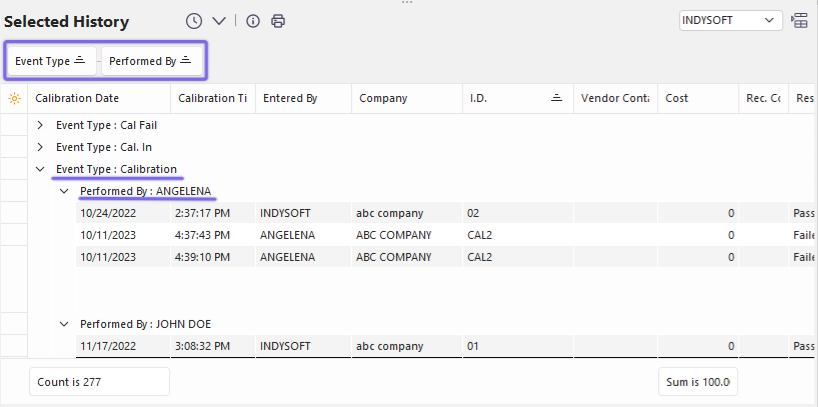Collapse the Event Type : Calibration group

pyautogui.click(x=40, y=169)
